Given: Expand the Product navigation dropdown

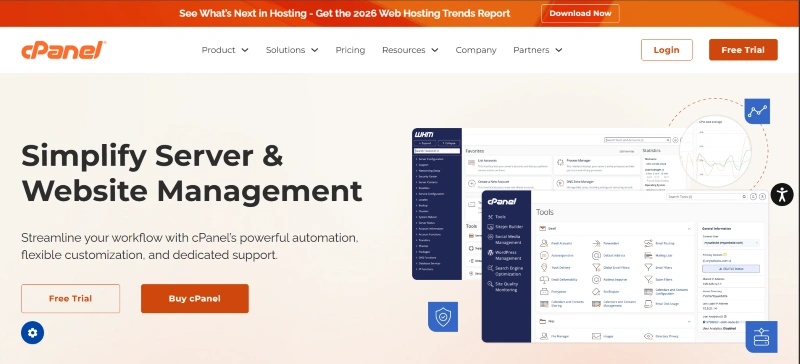Looking at the screenshot, I should [x=225, y=50].
